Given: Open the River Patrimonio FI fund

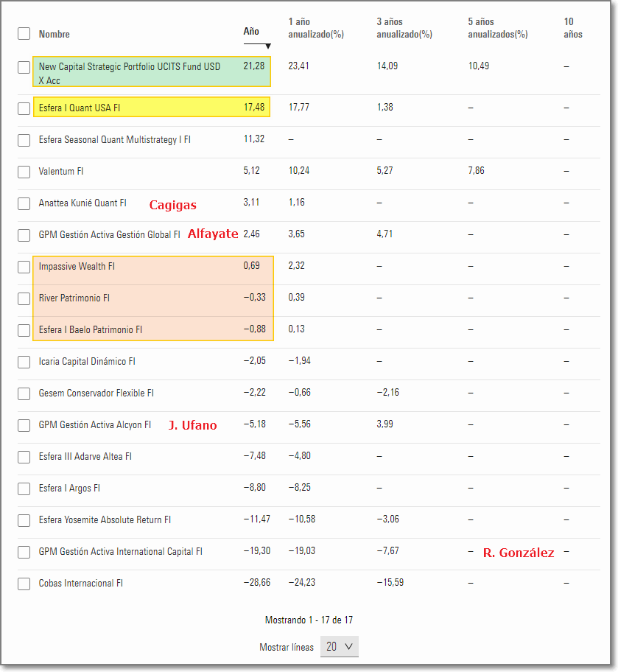Looking at the screenshot, I should coord(74,298).
